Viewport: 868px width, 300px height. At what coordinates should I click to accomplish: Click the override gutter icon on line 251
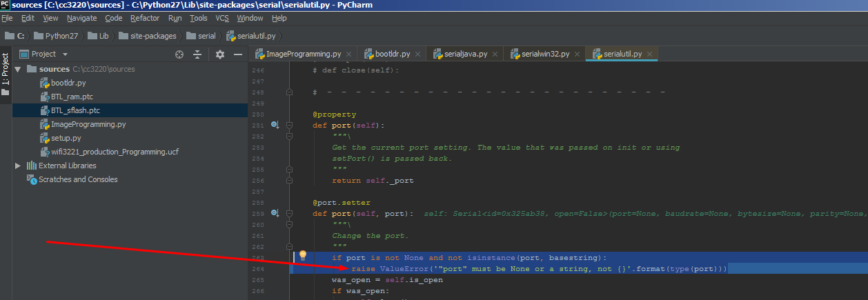274,125
